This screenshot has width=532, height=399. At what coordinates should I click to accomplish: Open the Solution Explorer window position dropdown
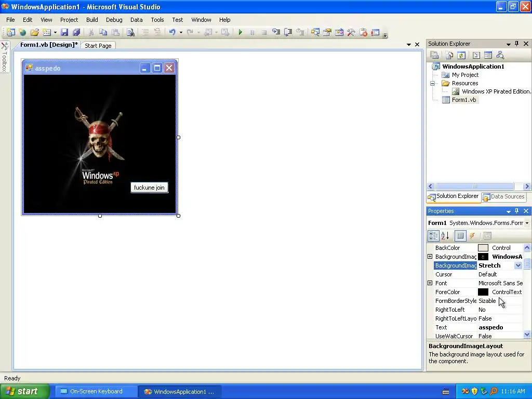508,44
